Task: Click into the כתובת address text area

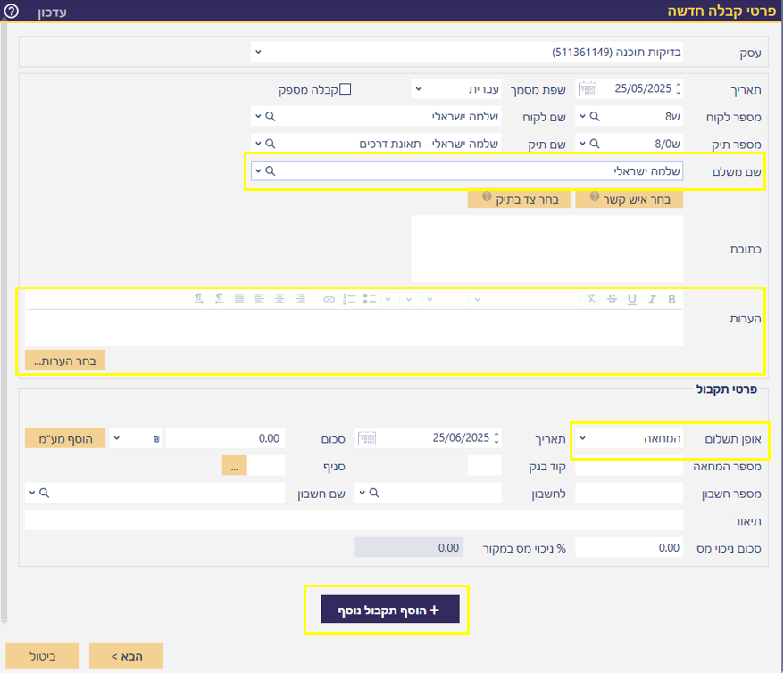Action: click(x=547, y=249)
